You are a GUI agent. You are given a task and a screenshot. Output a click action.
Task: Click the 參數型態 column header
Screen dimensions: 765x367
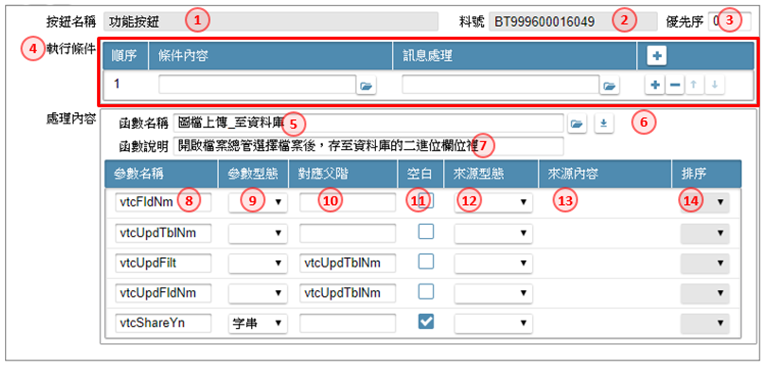click(x=254, y=174)
